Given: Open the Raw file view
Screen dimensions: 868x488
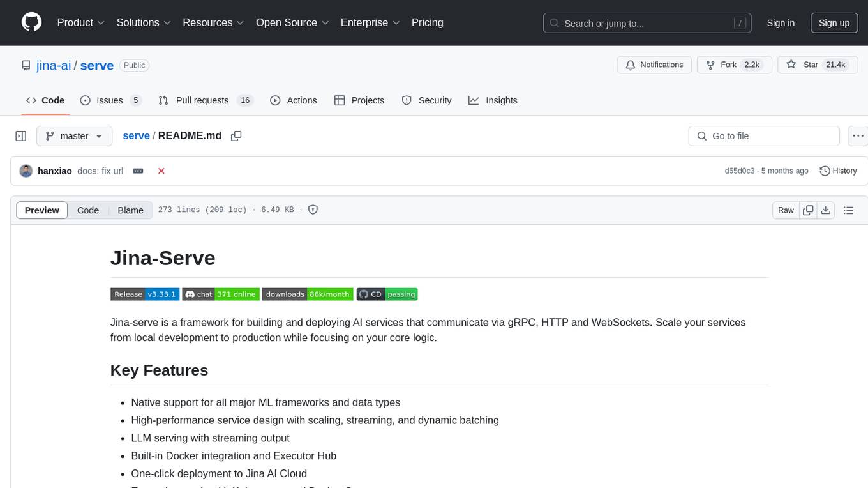Looking at the screenshot, I should 786,210.
